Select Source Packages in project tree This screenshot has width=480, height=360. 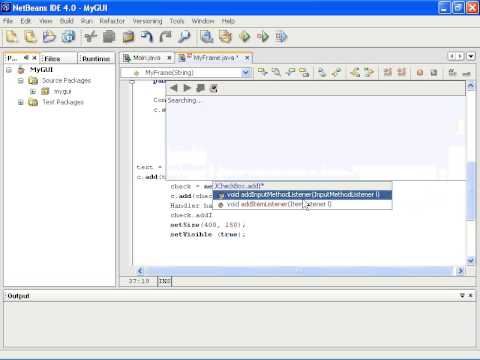[66, 81]
